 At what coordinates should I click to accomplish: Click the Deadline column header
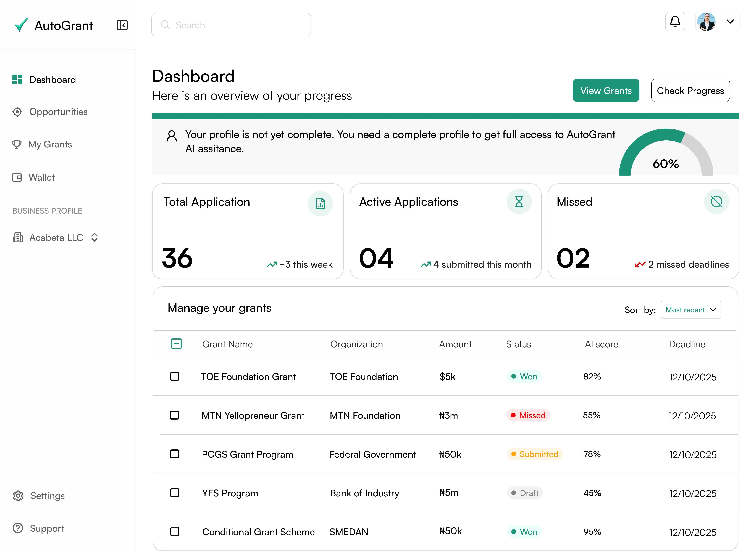[x=687, y=344]
